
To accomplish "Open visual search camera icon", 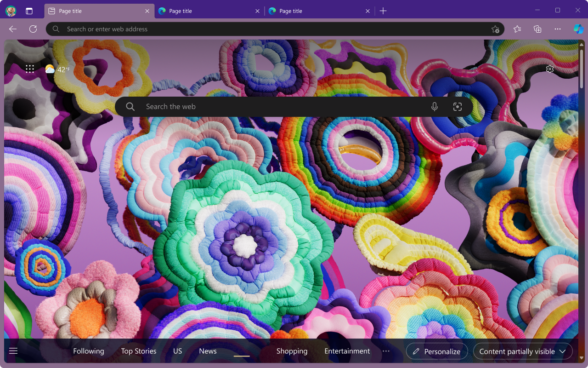I will coord(457,107).
